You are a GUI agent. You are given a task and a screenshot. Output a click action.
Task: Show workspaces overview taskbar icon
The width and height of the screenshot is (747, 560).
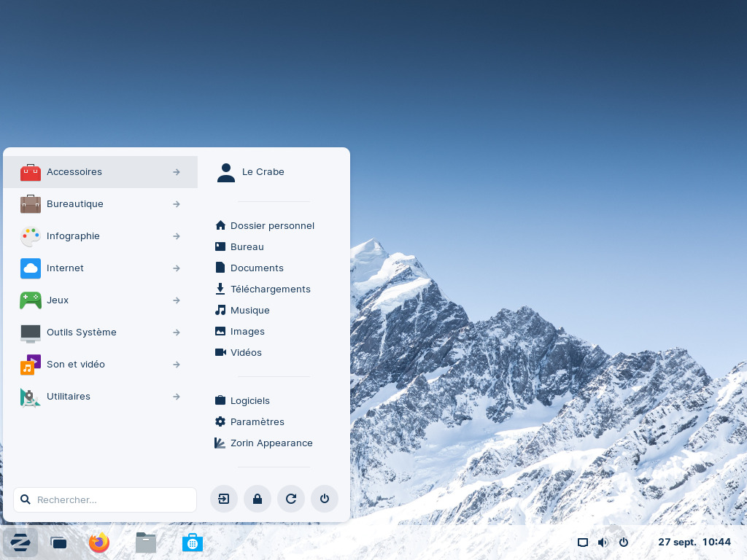58,542
